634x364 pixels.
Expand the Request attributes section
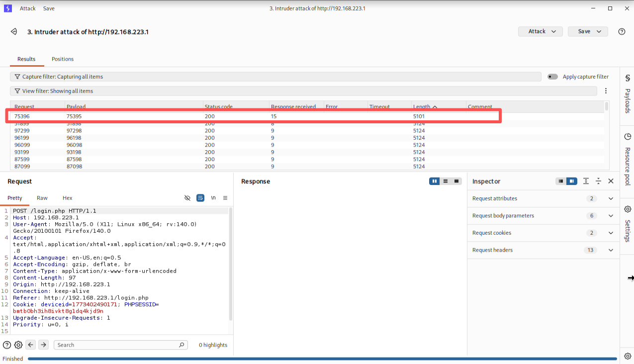point(611,198)
